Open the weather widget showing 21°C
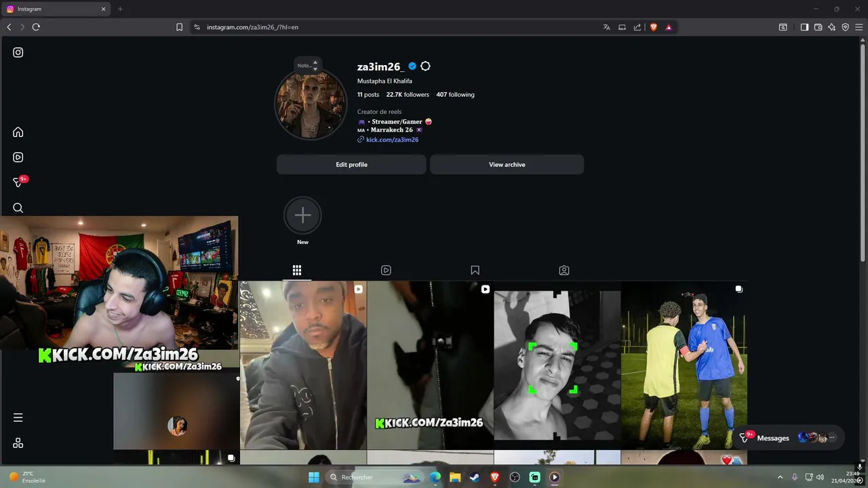868x488 pixels. pyautogui.click(x=26, y=477)
